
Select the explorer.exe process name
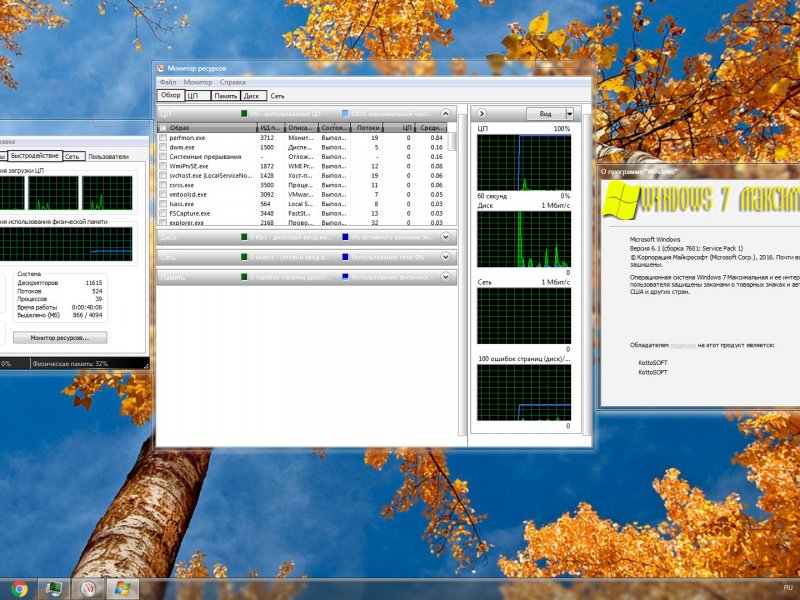tap(187, 222)
